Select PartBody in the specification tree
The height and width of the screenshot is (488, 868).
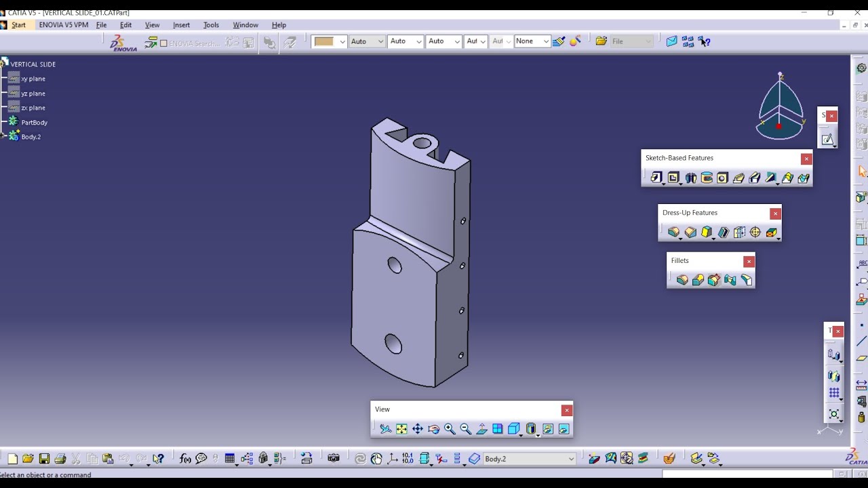coord(34,123)
